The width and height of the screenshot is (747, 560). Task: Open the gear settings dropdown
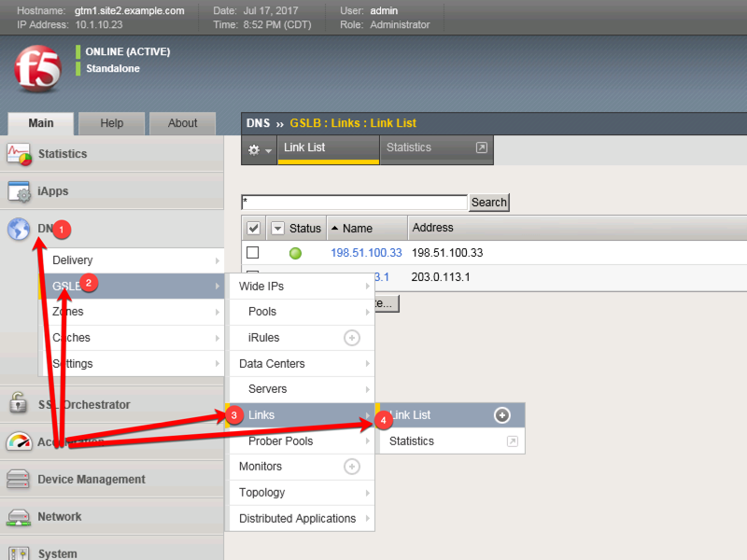click(x=260, y=150)
